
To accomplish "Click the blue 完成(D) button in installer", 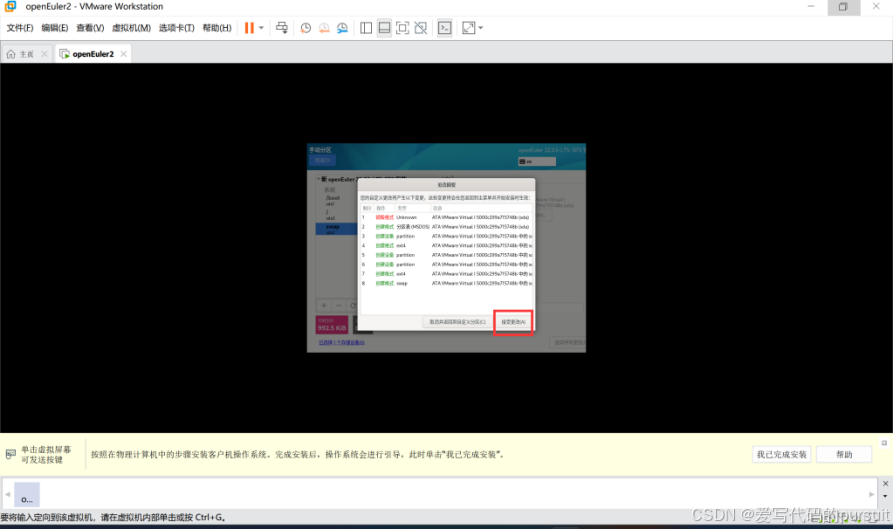I will [x=322, y=160].
